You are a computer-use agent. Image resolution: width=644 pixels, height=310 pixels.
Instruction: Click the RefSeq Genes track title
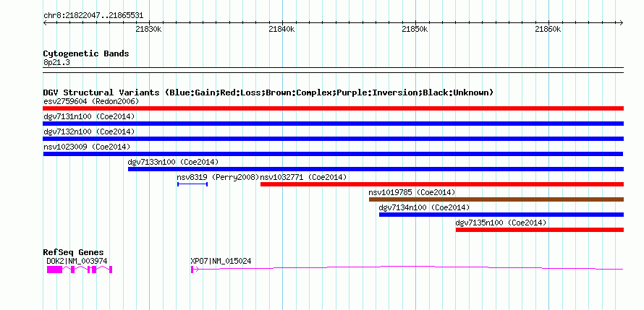point(74,252)
